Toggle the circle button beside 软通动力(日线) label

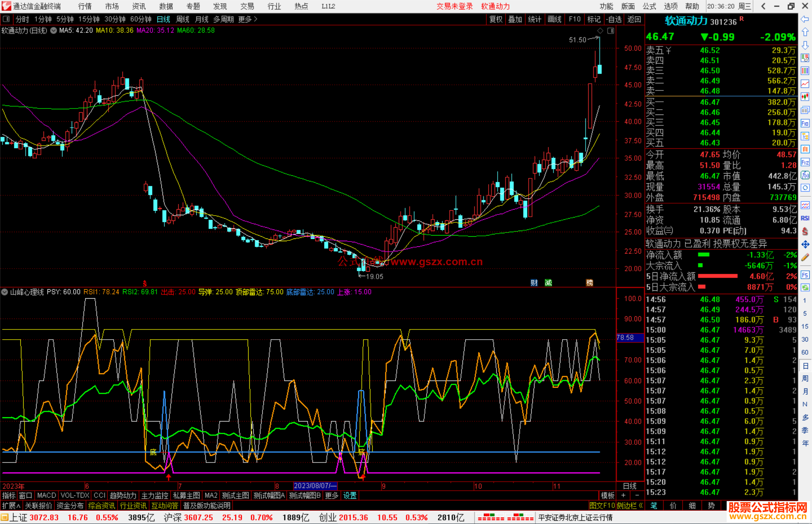pos(54,30)
